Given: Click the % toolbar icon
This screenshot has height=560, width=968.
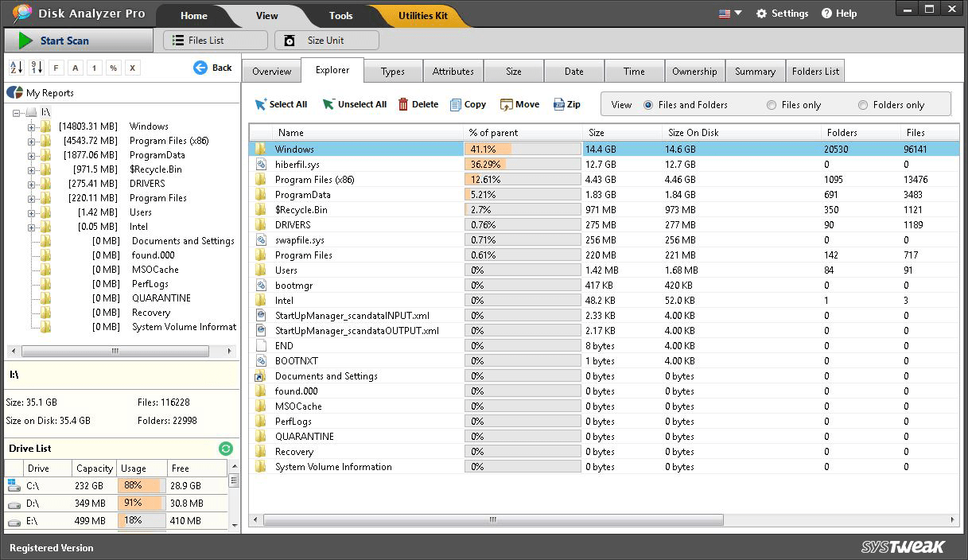Looking at the screenshot, I should (113, 68).
